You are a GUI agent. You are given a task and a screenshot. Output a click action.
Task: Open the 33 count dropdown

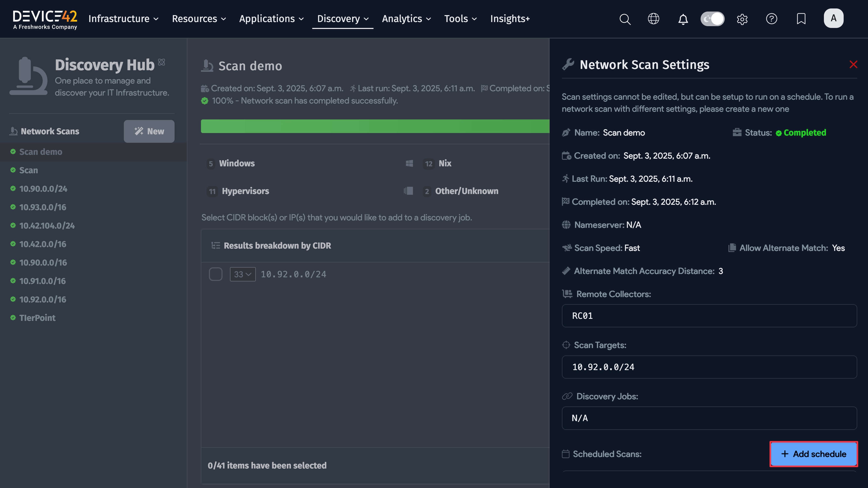[x=242, y=274]
